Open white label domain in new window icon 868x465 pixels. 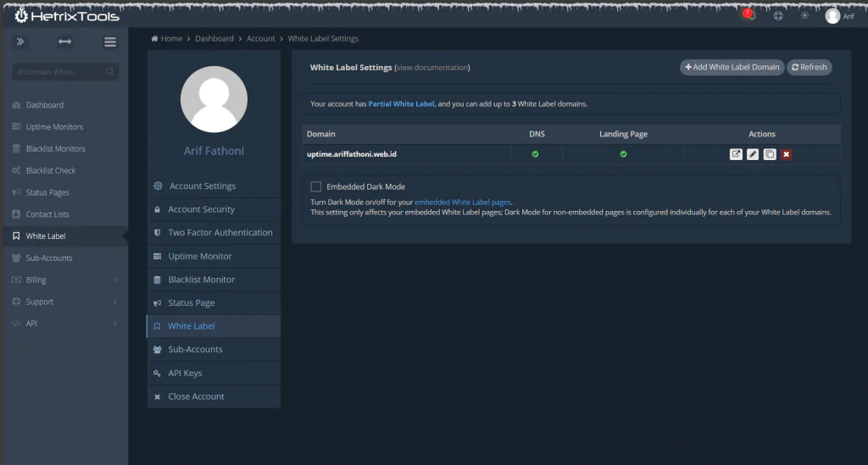[736, 154]
